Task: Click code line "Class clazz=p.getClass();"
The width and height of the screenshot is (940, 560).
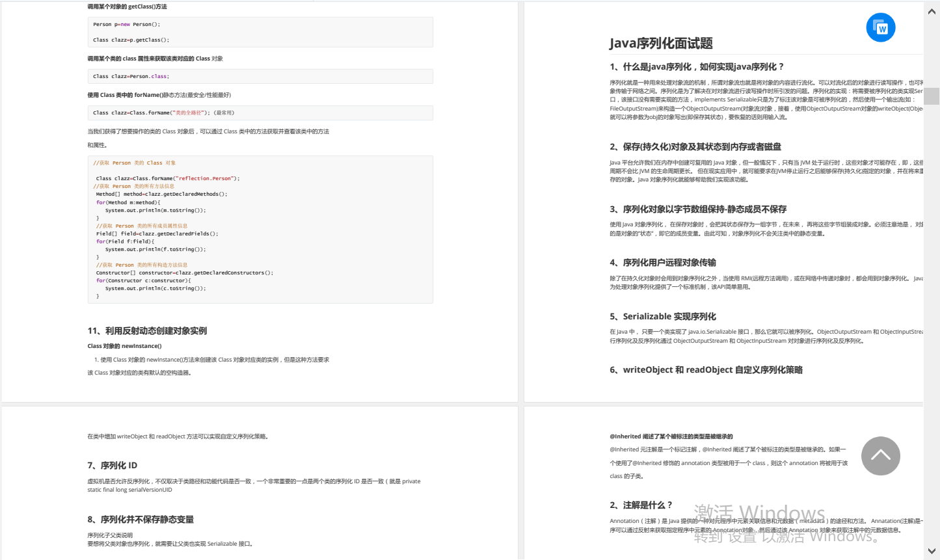Action: click(131, 40)
